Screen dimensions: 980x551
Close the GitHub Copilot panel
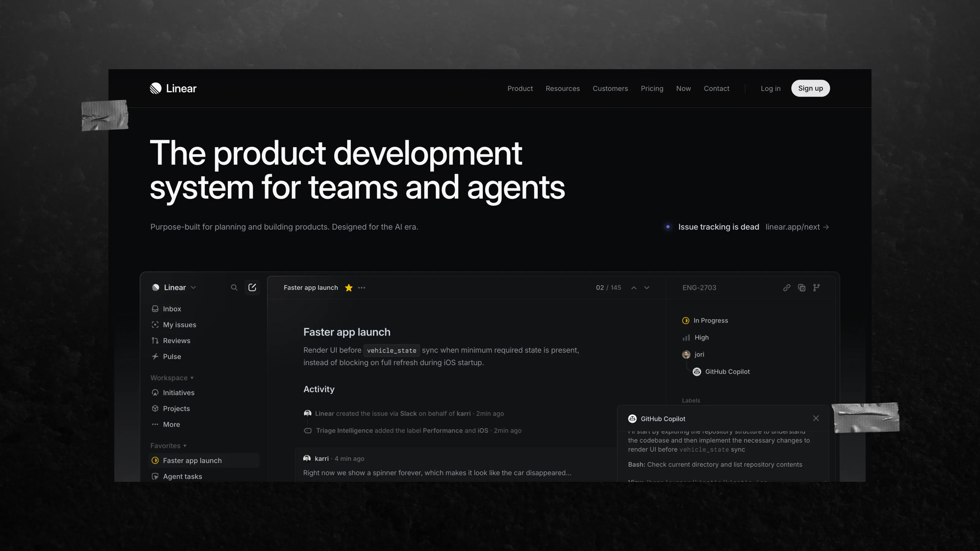click(816, 418)
